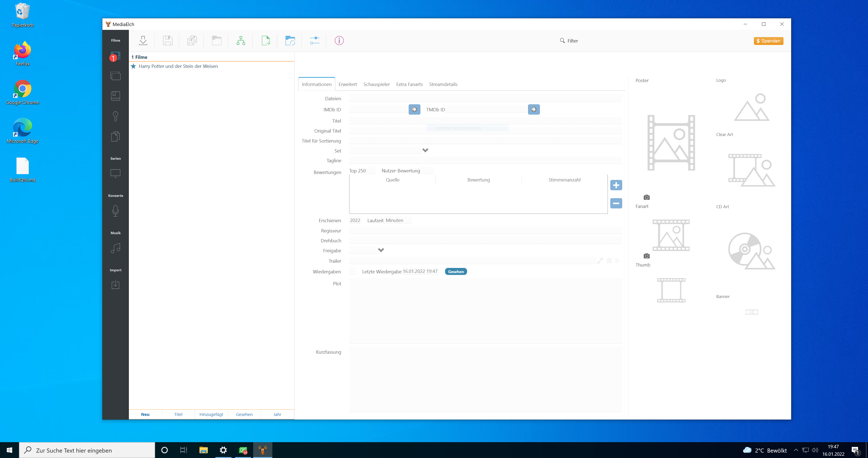868x458 pixels.
Task: Select the Konzerte microphone icon
Action: pyautogui.click(x=115, y=211)
